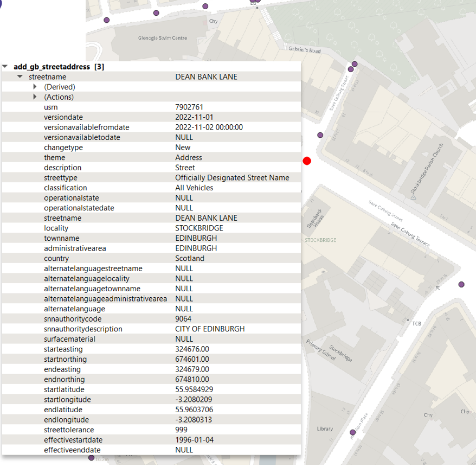This screenshot has height=467, width=476.
Task: Click the purple marker near Dunedin House
Action: pyautogui.click(x=320, y=135)
